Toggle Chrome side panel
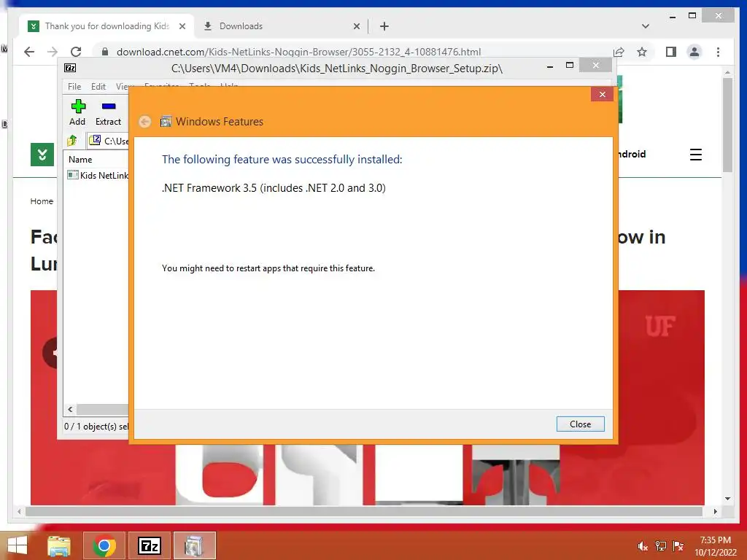747x560 pixels. pyautogui.click(x=671, y=52)
